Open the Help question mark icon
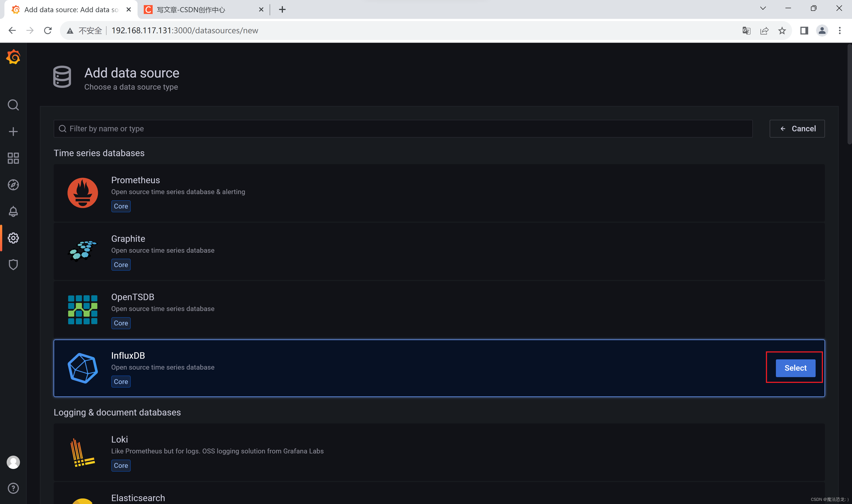852x504 pixels. [13, 488]
